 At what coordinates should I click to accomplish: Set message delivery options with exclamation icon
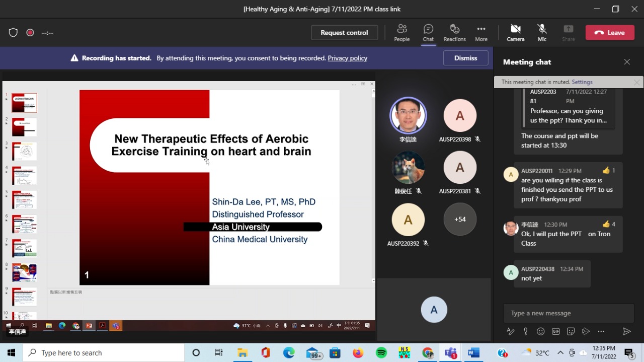[x=525, y=331]
